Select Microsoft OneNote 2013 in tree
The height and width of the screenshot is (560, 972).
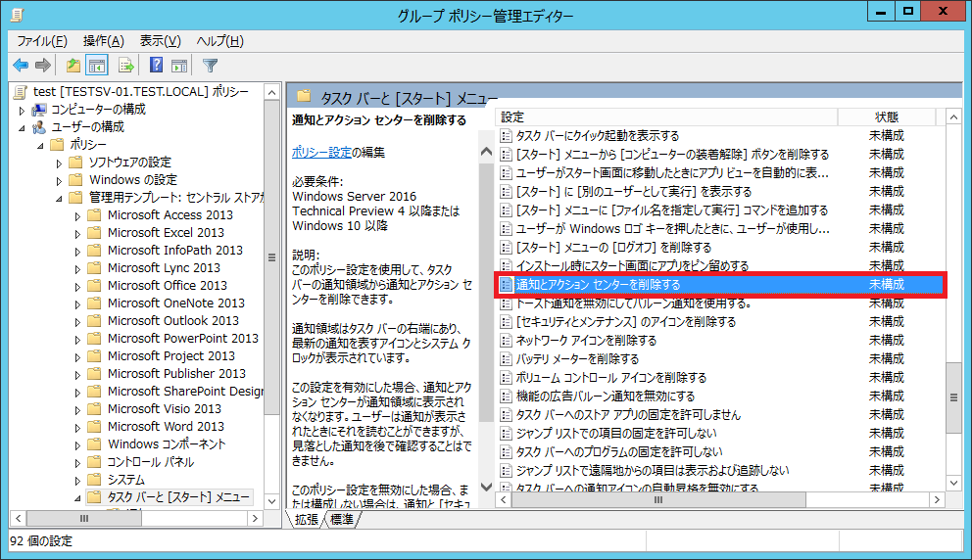[176, 303]
